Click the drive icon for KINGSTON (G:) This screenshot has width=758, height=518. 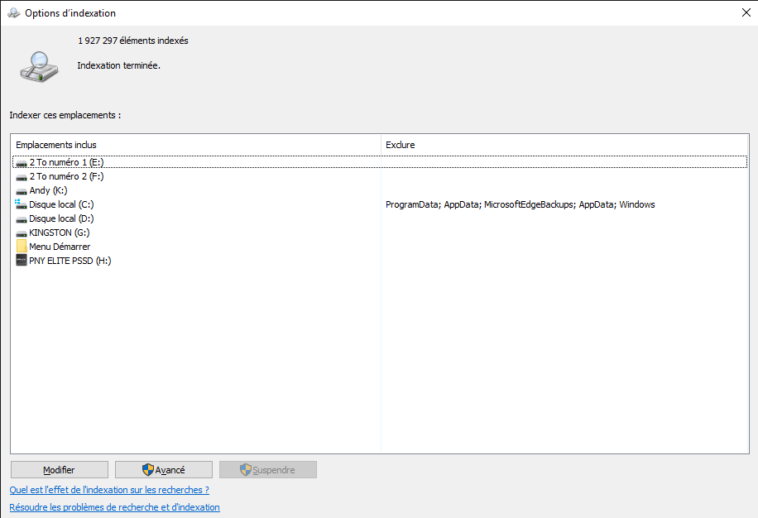21,233
